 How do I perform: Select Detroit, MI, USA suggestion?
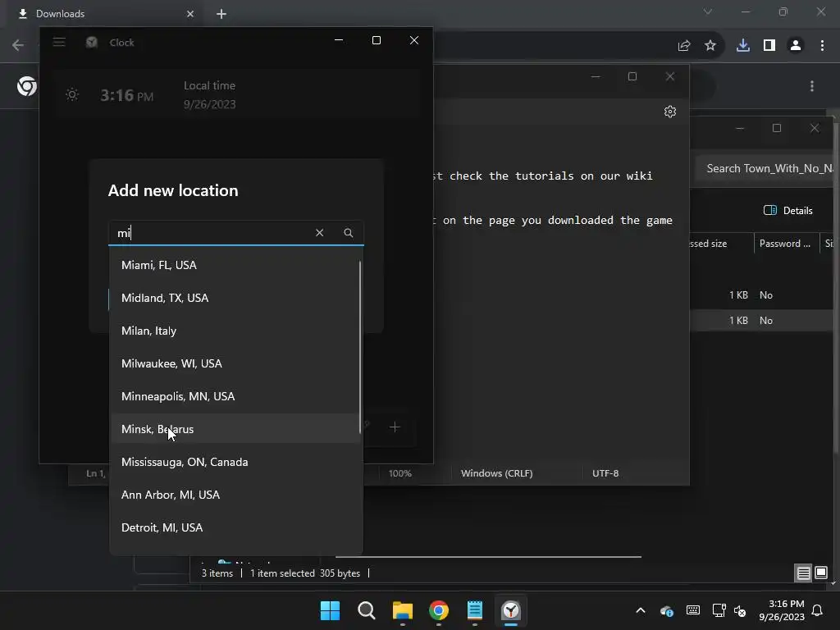[x=235, y=527]
